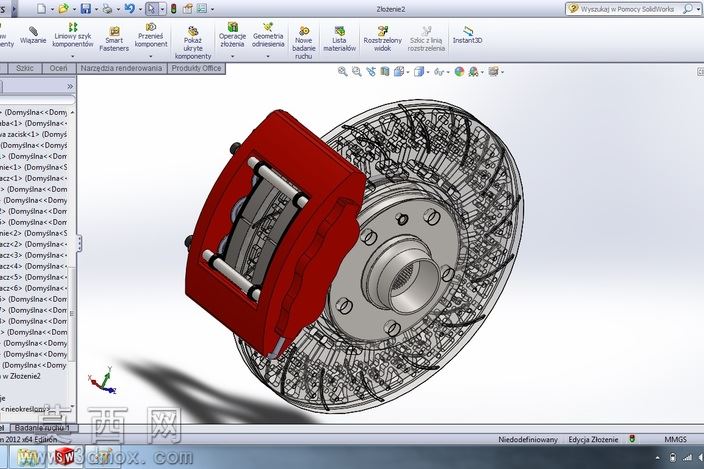The height and width of the screenshot is (469, 704).
Task: Expand SolidWorks menu bar arrow
Action: tap(14, 9)
